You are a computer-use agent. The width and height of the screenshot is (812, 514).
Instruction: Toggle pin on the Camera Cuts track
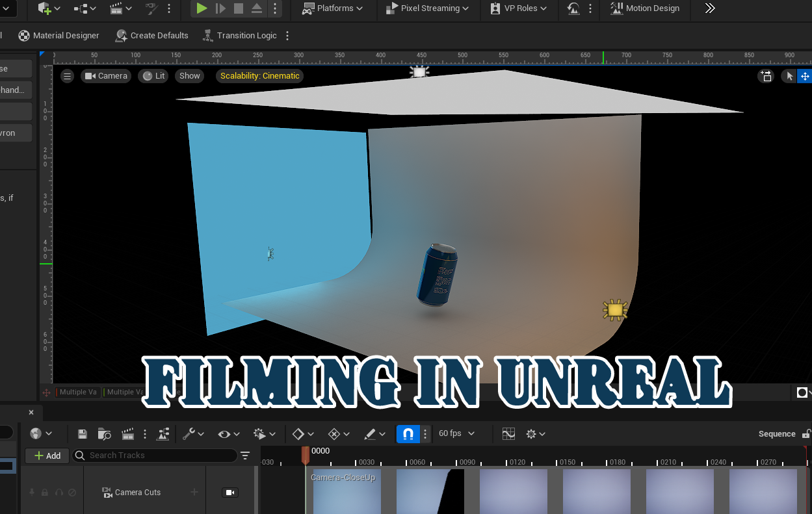click(x=32, y=493)
